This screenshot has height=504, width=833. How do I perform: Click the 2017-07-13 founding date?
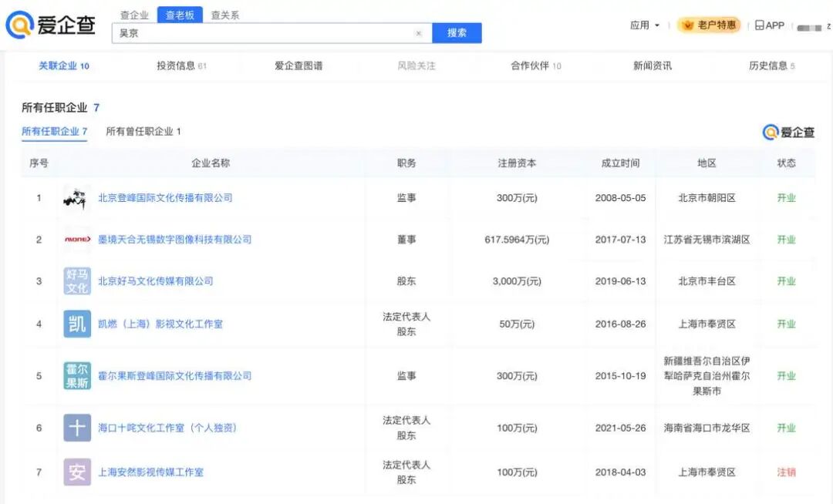tap(620, 239)
